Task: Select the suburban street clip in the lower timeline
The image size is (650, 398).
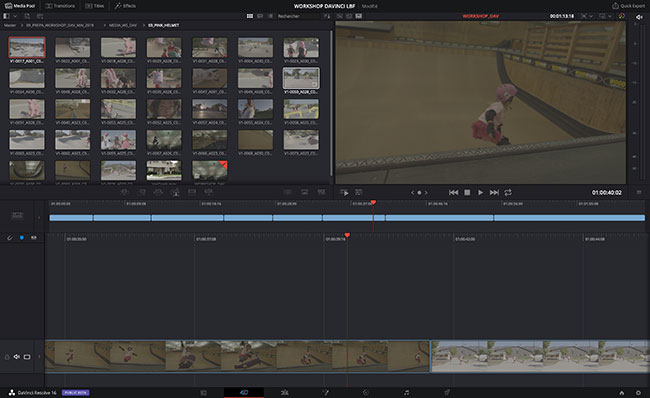Action: [540, 357]
